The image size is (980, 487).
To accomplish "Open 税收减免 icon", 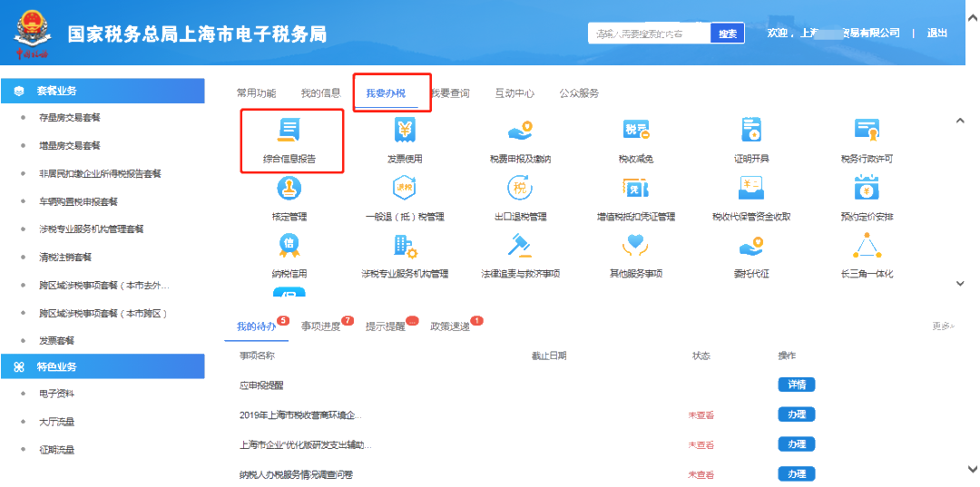I will coord(635,130).
